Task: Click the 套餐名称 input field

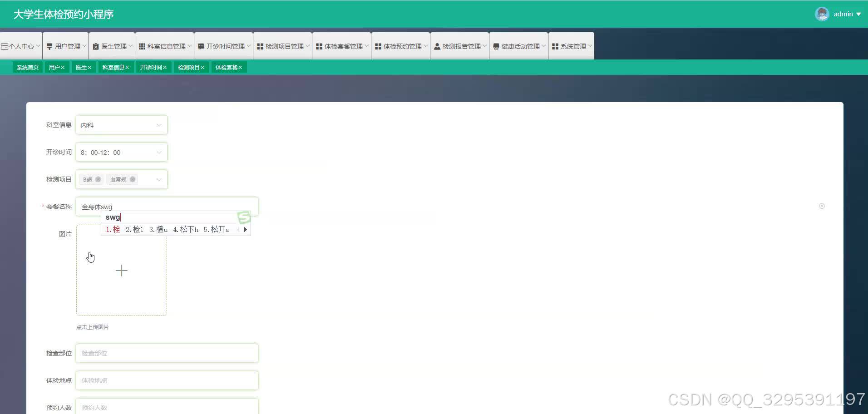Action: click(167, 207)
